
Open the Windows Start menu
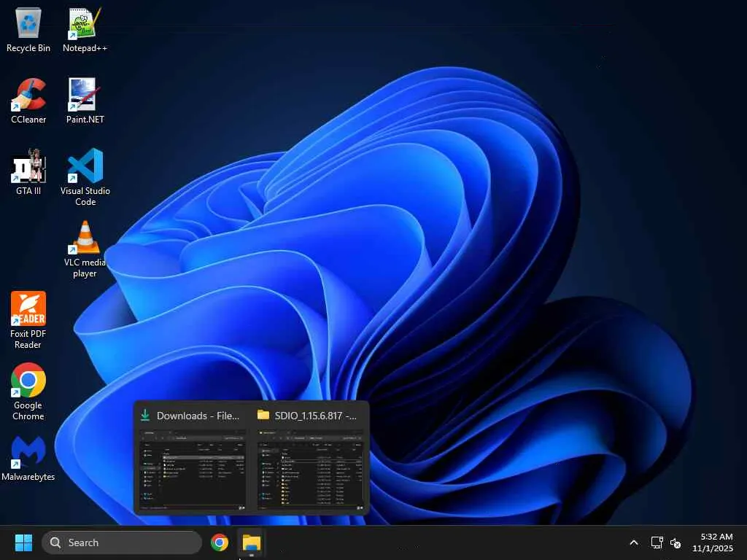click(23, 542)
